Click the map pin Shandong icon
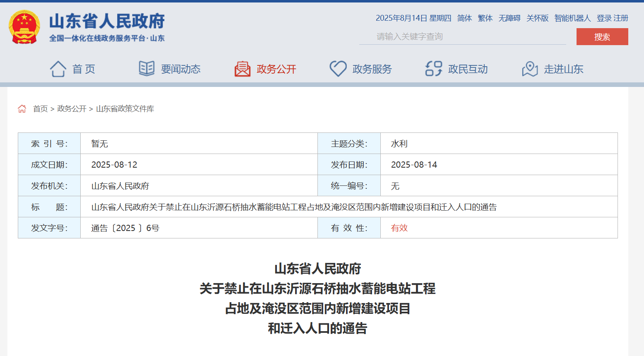This screenshot has width=644, height=356. (529, 69)
